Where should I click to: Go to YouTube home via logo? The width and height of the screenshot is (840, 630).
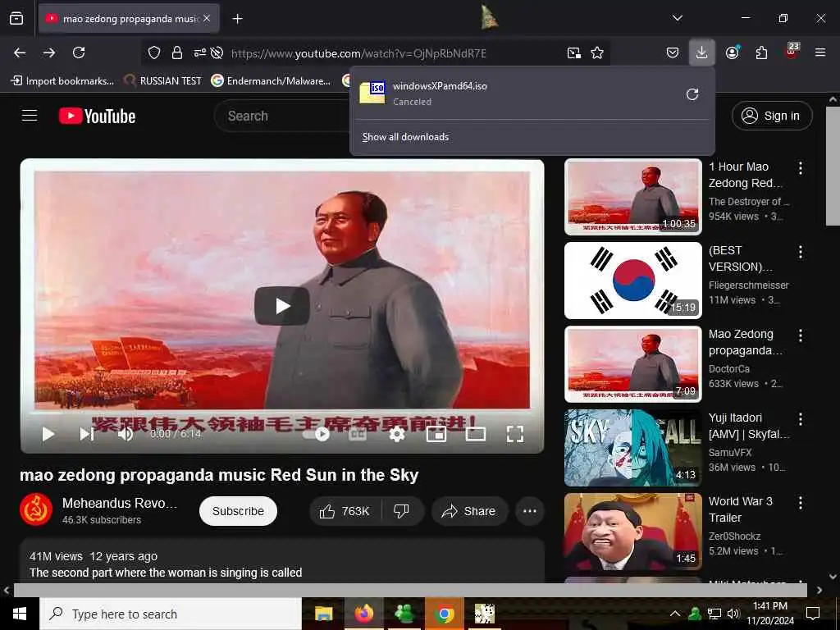point(98,116)
